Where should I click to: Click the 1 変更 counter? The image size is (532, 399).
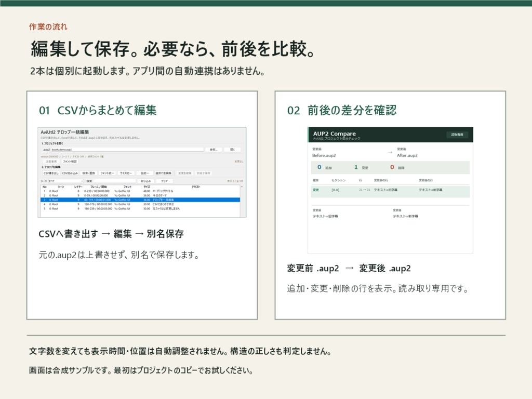pos(362,167)
